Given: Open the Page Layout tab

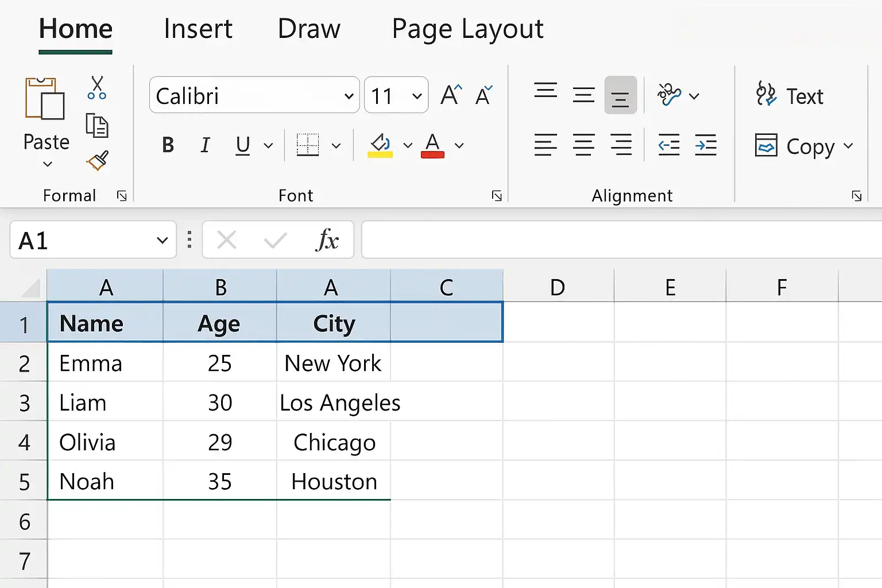Looking at the screenshot, I should pos(467,29).
